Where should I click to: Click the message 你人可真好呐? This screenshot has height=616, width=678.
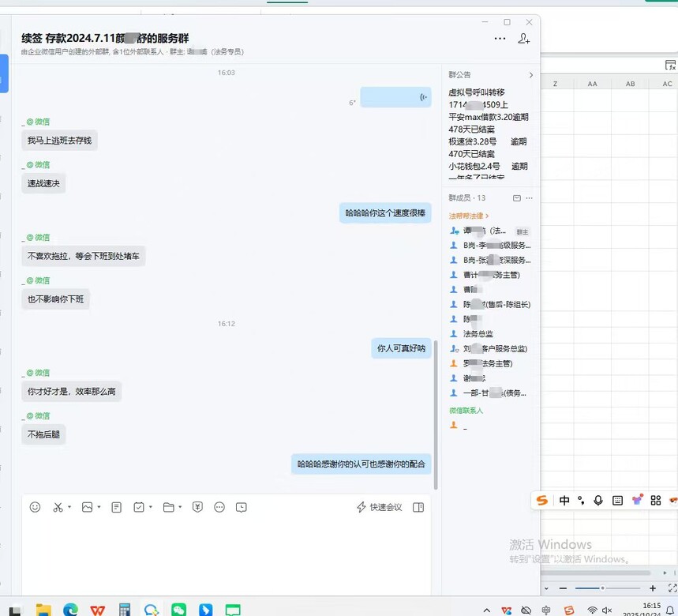(x=401, y=348)
